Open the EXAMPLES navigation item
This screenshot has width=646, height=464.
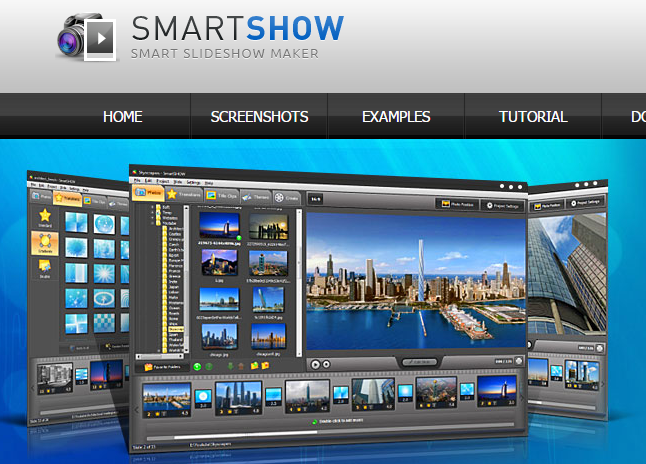point(396,117)
